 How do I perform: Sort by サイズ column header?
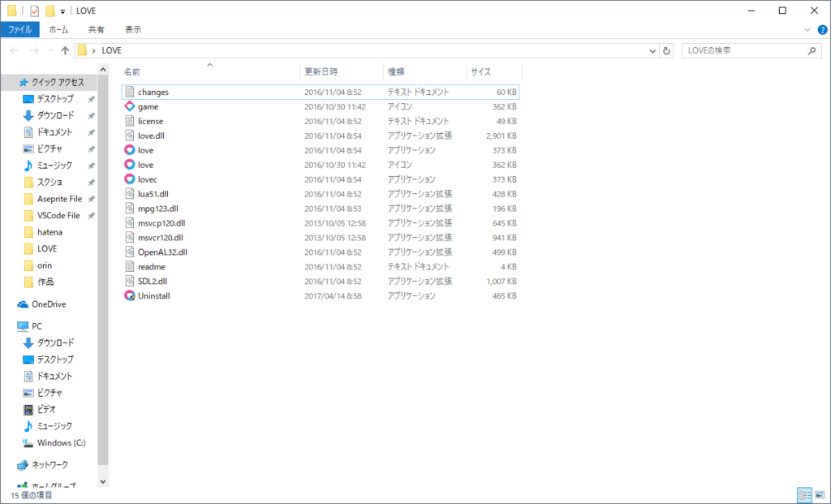tap(494, 71)
